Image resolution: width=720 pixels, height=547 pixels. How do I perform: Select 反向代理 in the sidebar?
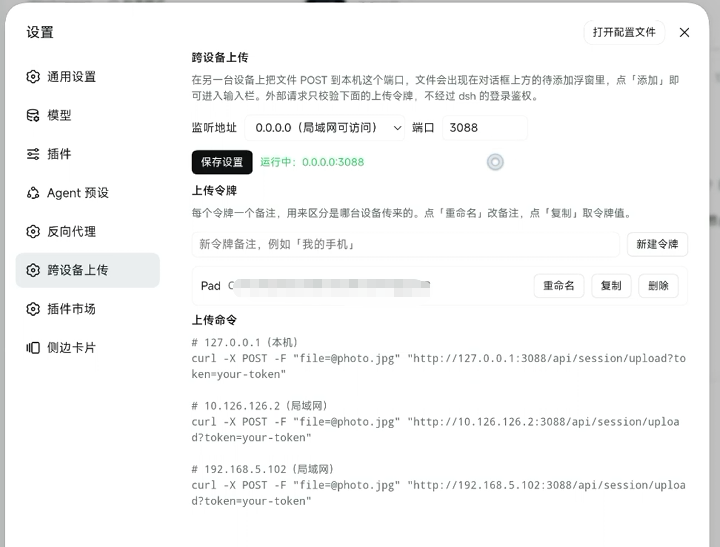point(88,231)
